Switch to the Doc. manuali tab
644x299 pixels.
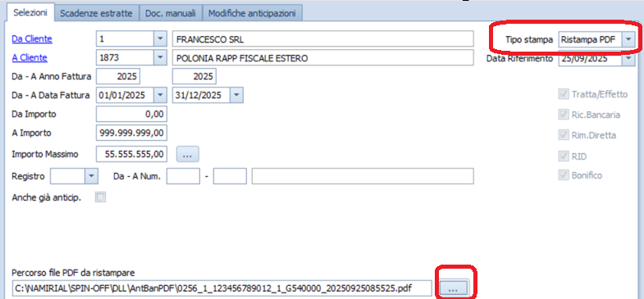click(170, 13)
